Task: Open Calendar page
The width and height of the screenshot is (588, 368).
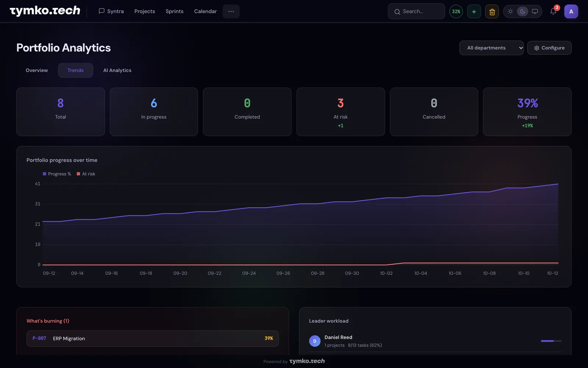Action: click(x=205, y=11)
